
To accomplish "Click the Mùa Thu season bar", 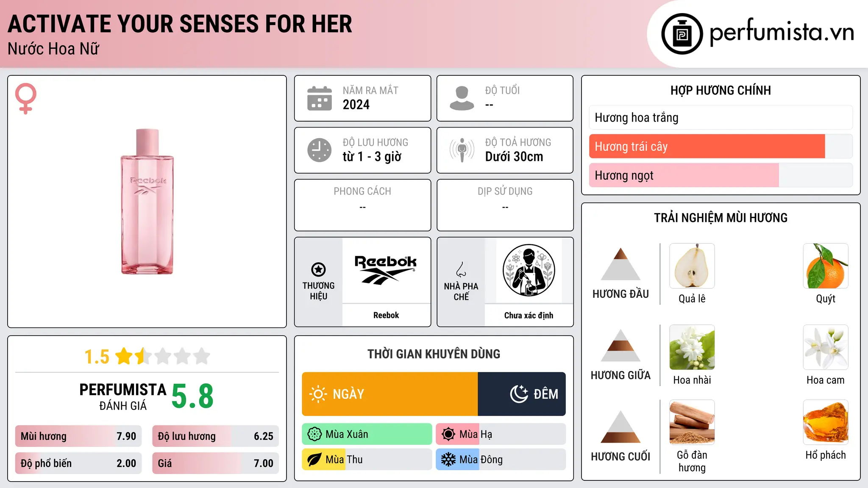I will (367, 460).
